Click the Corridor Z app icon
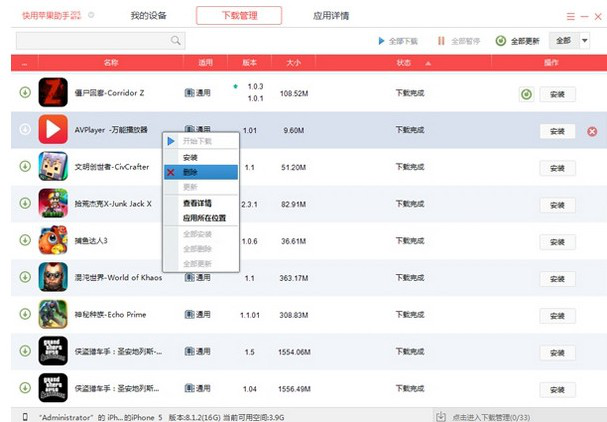The width and height of the screenshot is (607, 422). [x=53, y=93]
